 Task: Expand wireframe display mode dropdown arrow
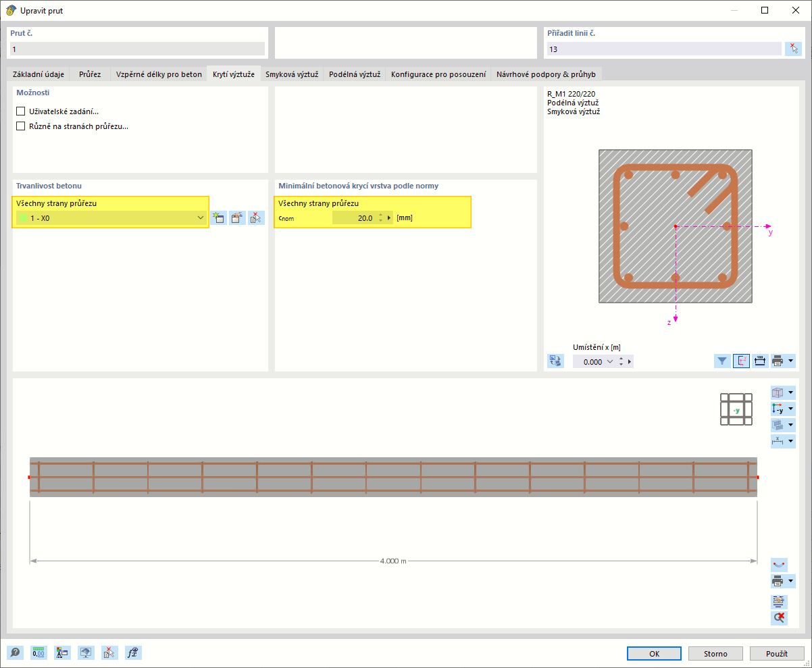[790, 392]
